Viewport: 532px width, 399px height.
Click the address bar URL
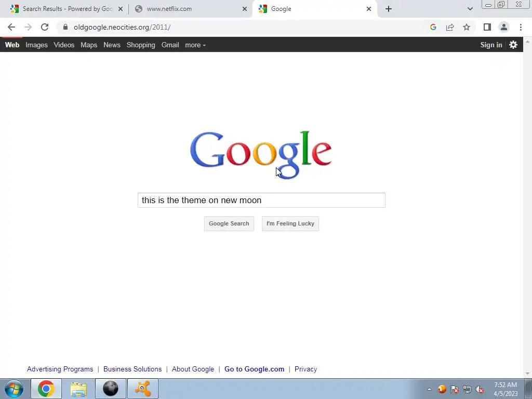(122, 27)
